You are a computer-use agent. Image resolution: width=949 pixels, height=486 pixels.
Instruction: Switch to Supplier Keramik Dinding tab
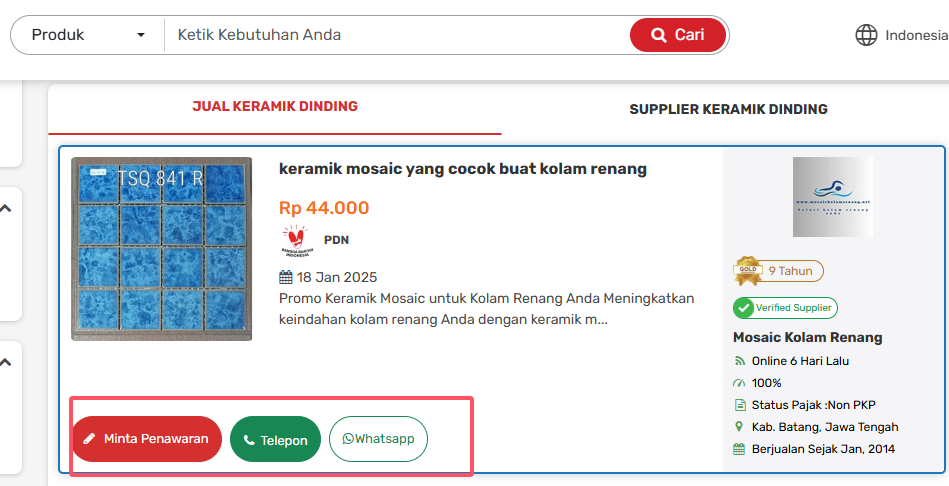click(728, 109)
